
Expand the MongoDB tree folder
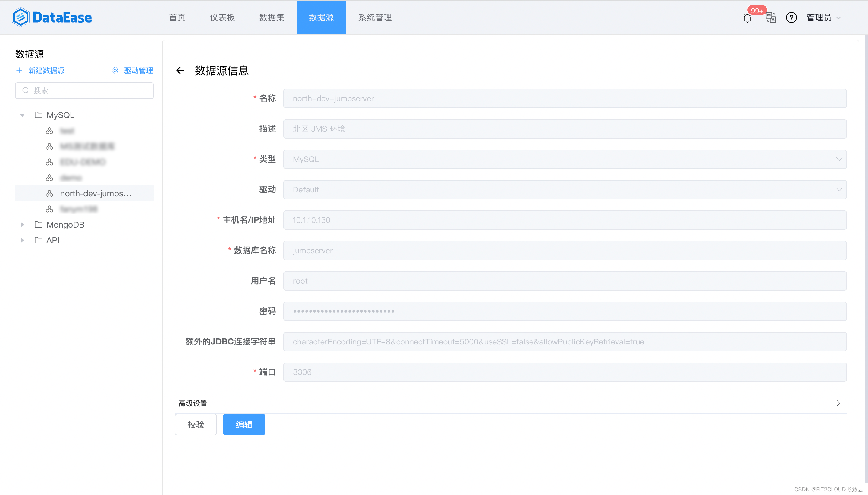click(23, 225)
